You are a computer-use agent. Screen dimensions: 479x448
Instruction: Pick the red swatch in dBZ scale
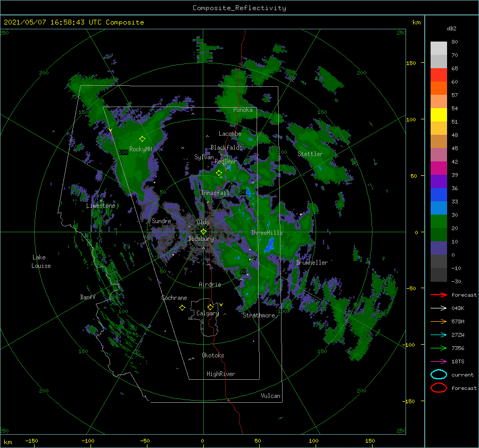pos(439,75)
